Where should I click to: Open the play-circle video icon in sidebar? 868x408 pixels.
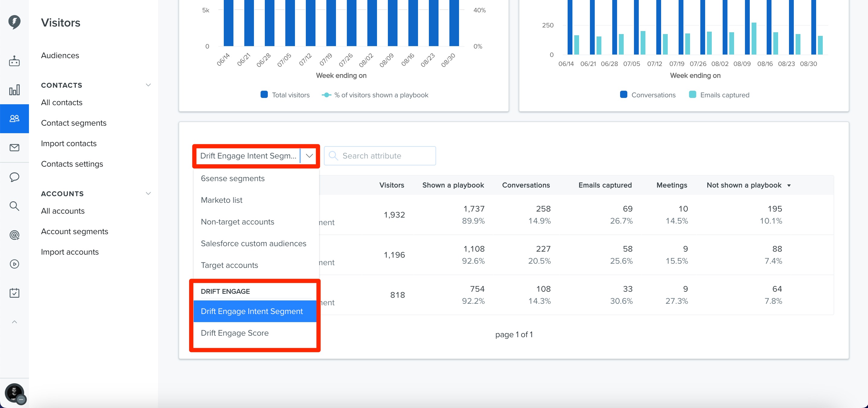coord(14,264)
